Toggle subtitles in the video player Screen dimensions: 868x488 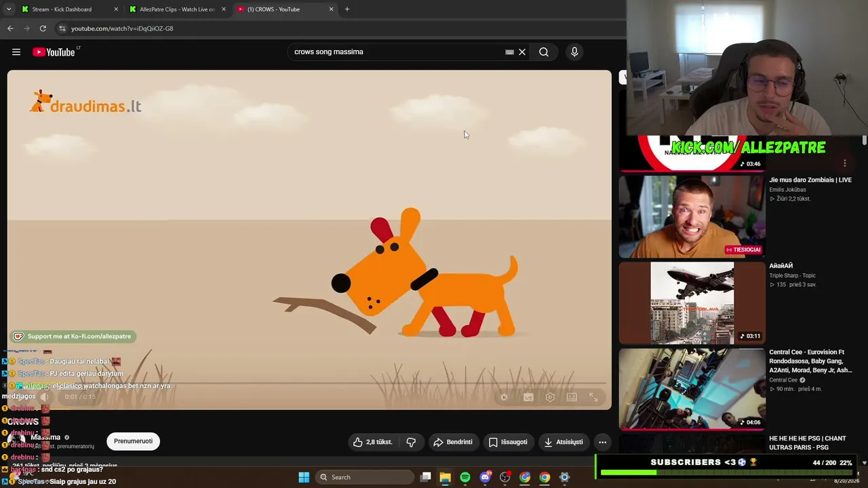coord(528,397)
